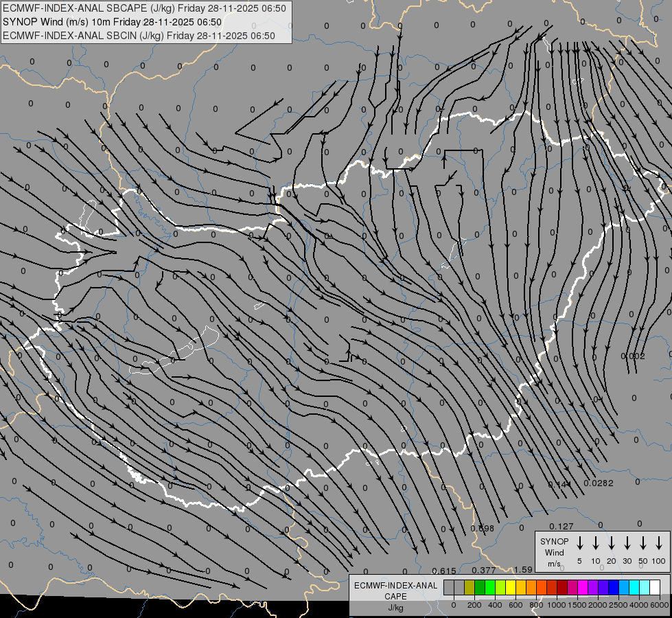The width and height of the screenshot is (672, 618).
Task: Click the 50 m/s wind arrow in legend
Action: pos(643,542)
